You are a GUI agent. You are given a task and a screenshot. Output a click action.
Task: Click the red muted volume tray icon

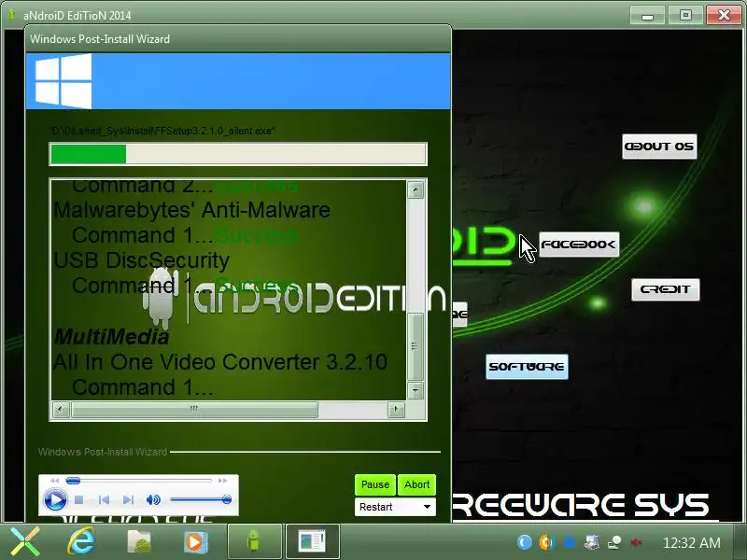click(636, 542)
